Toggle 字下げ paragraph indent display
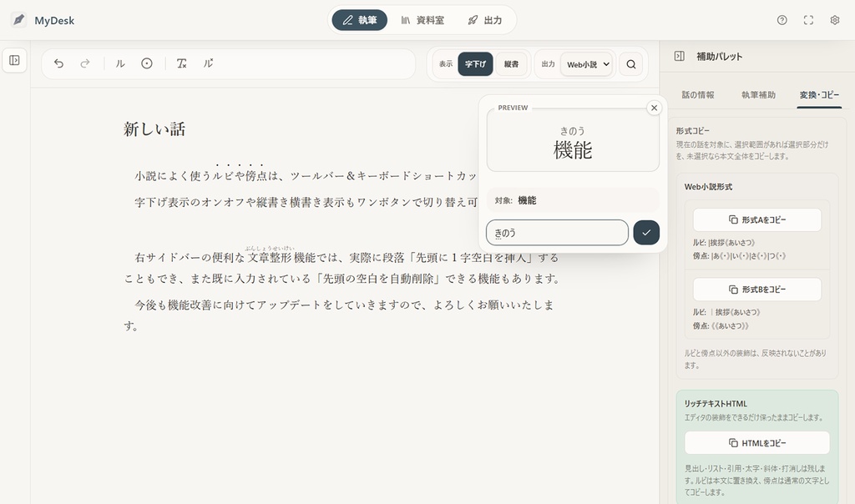The width and height of the screenshot is (855, 504). (x=475, y=63)
